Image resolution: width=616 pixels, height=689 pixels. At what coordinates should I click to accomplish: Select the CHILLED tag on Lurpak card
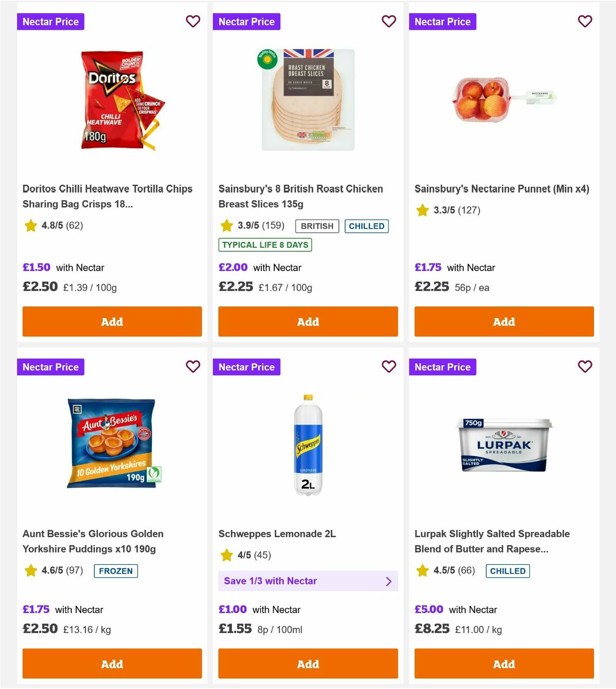pyautogui.click(x=508, y=570)
